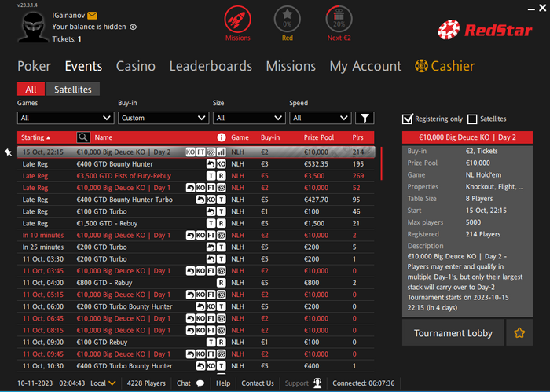
Task: Expand the Local time zone dropdown
Action: (x=103, y=383)
